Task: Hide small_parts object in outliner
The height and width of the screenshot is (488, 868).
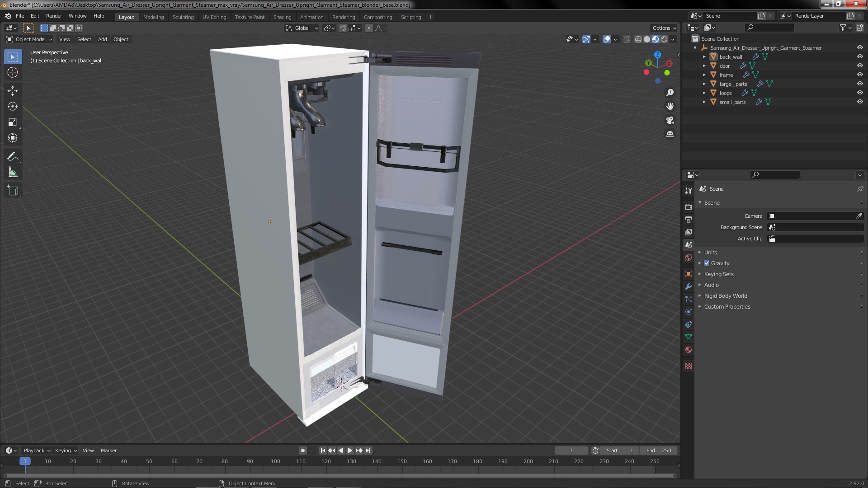Action: click(x=859, y=102)
